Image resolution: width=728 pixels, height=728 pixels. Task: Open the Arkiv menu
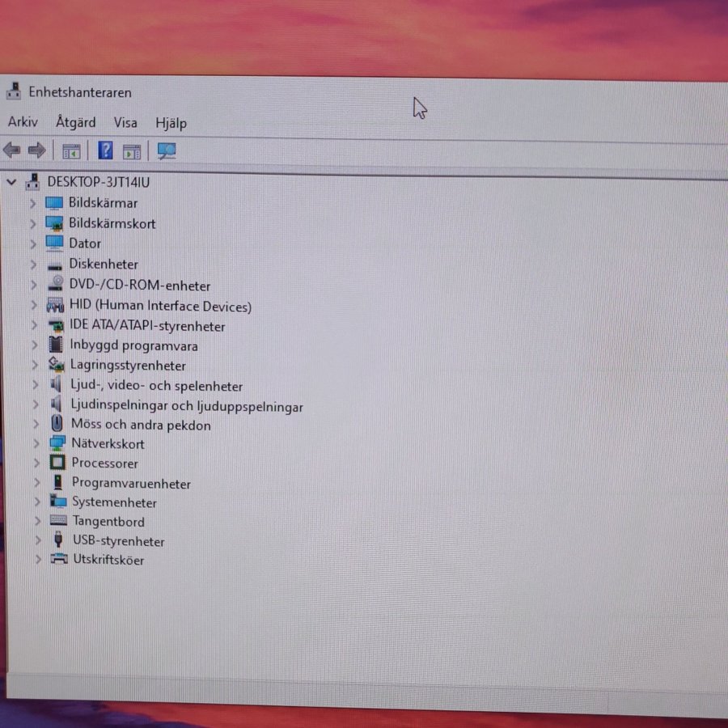23,123
